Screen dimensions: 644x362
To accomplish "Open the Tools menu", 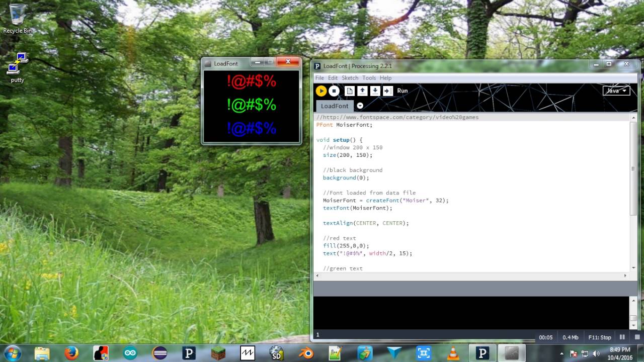I will (x=369, y=78).
